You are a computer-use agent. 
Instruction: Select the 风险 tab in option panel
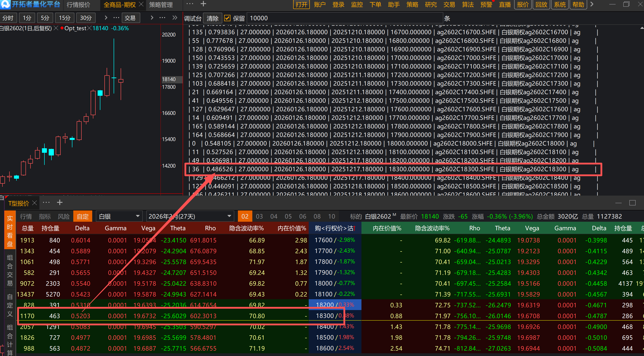click(x=64, y=216)
